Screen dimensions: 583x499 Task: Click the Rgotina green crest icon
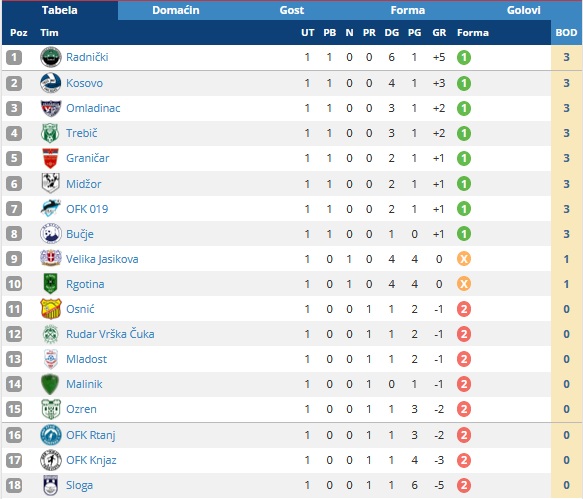click(x=51, y=284)
